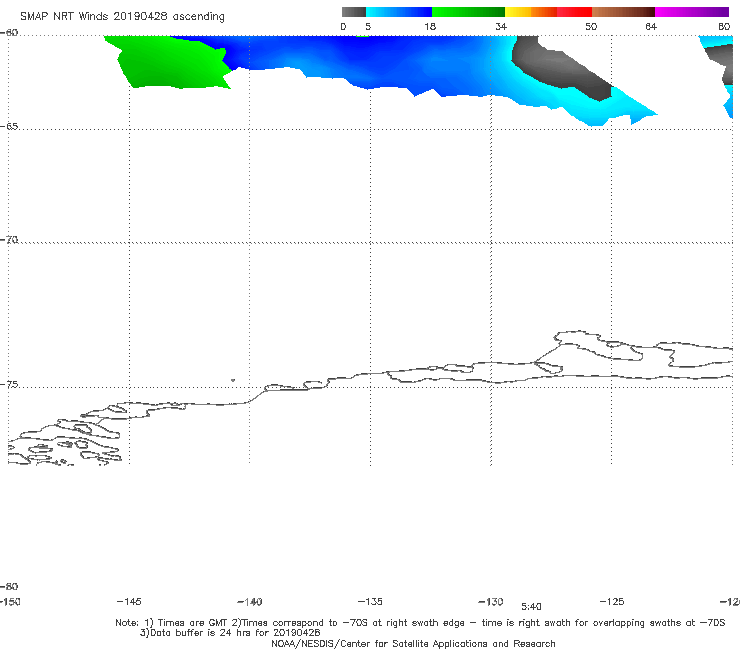Click the title 'SMAP NRT Winds 20190428 ascending'
The width and height of the screenshot is (740, 650).
[x=122, y=16]
